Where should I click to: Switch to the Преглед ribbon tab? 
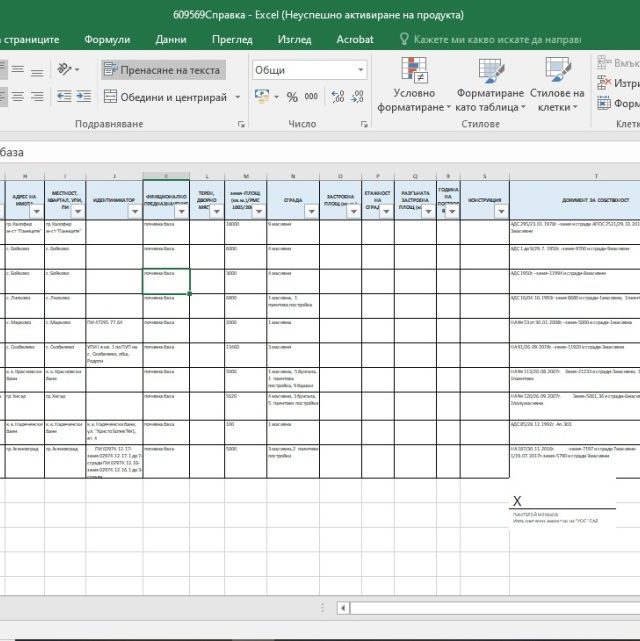(232, 39)
